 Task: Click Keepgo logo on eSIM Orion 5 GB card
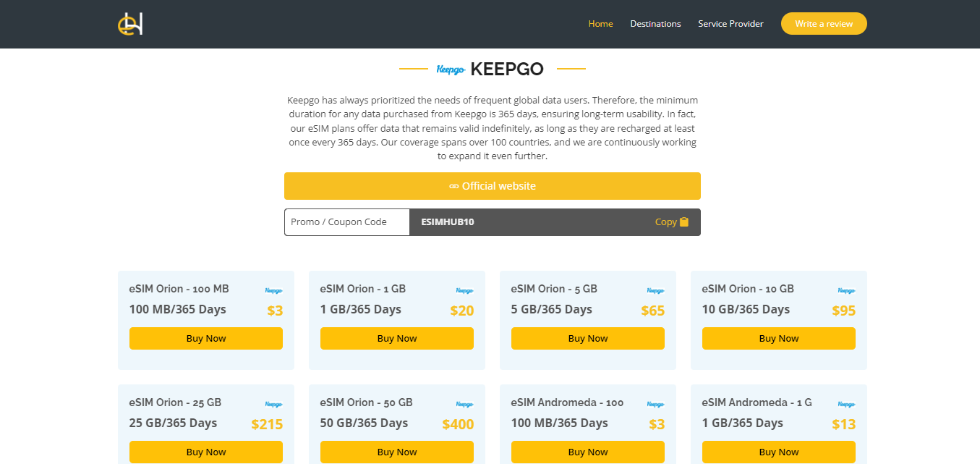click(x=655, y=290)
